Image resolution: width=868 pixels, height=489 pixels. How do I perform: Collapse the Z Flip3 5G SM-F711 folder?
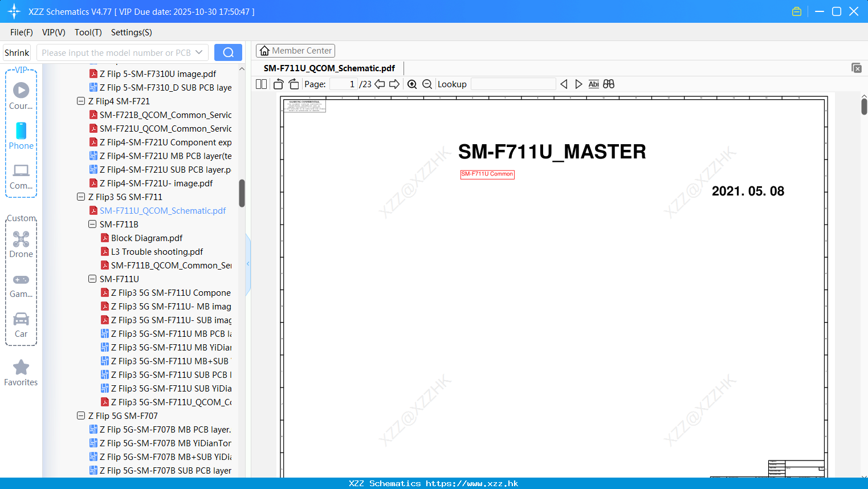81,197
